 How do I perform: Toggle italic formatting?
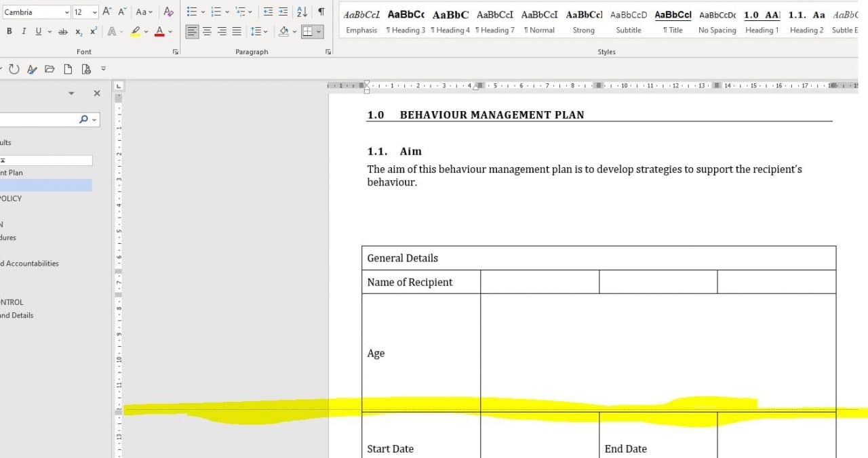coord(22,30)
